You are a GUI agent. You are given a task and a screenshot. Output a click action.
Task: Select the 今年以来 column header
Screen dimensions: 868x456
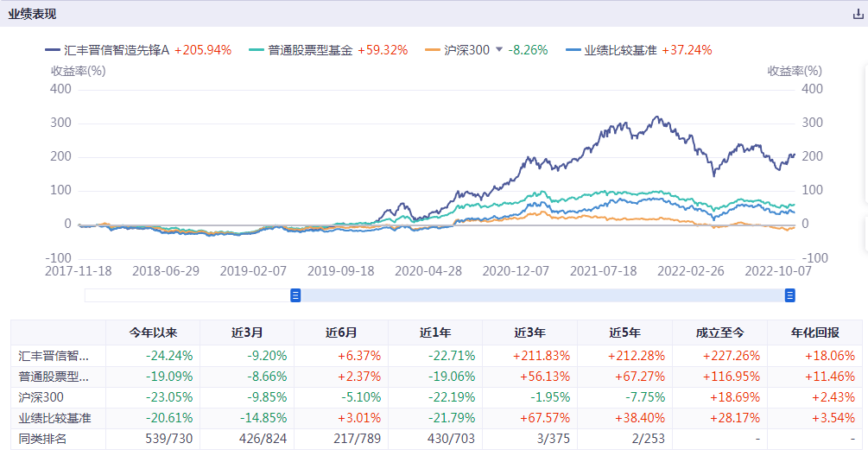point(153,332)
